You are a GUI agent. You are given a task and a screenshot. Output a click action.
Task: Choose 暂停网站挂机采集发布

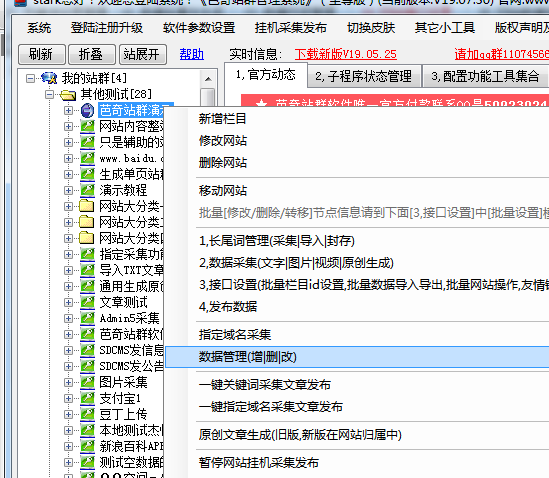pyautogui.click(x=259, y=463)
